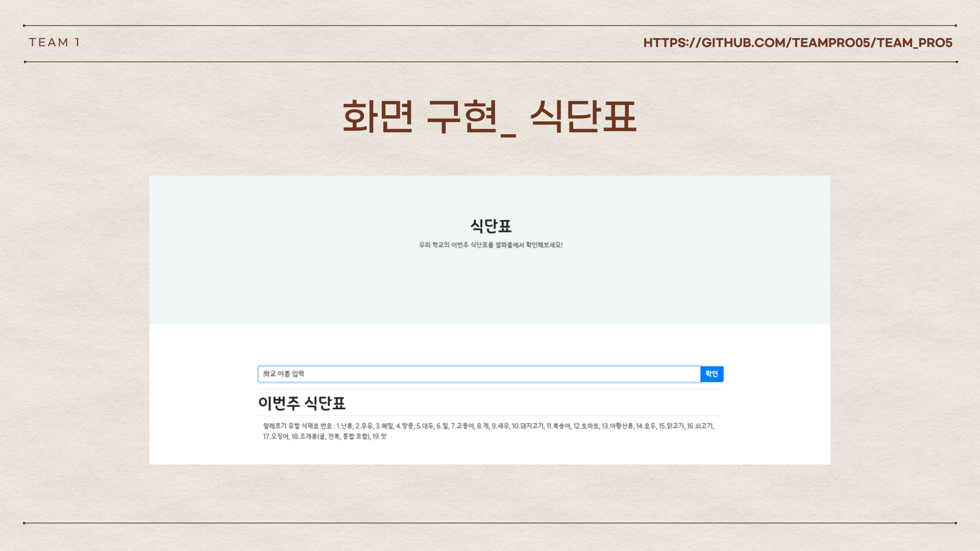This screenshot has width=980, height=551.
Task: Select the slide title 화면 구현_ 식단표
Action: [489, 117]
